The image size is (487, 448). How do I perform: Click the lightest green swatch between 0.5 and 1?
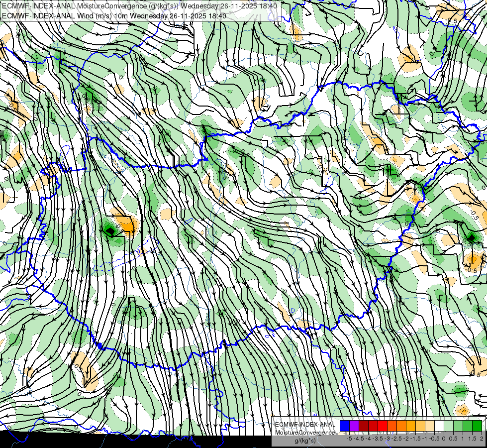pos(449,426)
